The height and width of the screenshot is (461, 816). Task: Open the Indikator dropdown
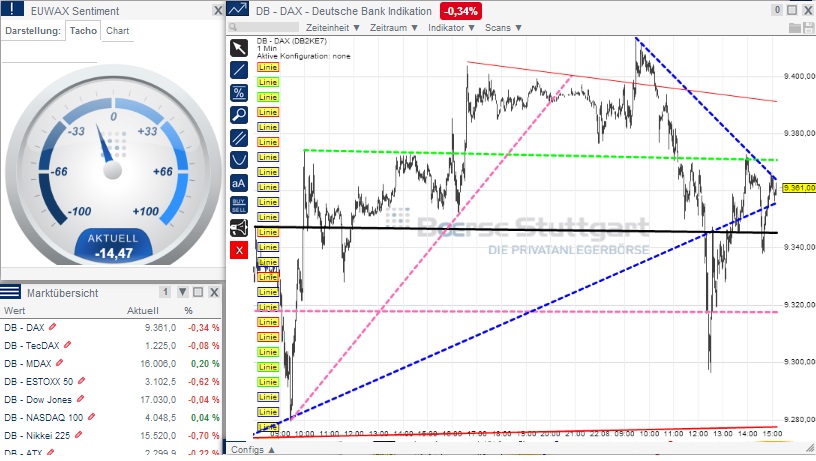coord(451,28)
